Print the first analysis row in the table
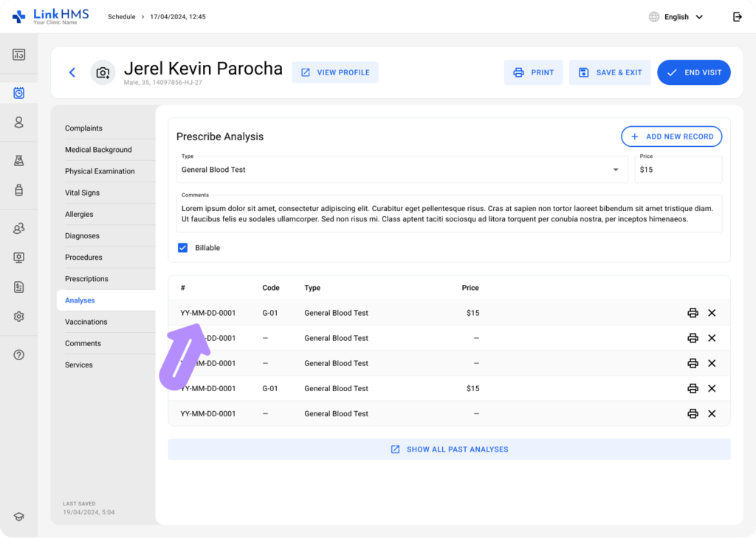The height and width of the screenshot is (538, 756). 693,313
